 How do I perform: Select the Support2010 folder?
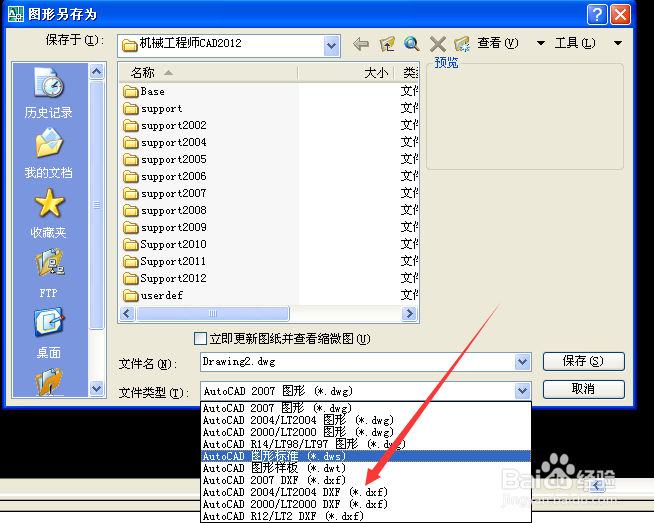165,245
